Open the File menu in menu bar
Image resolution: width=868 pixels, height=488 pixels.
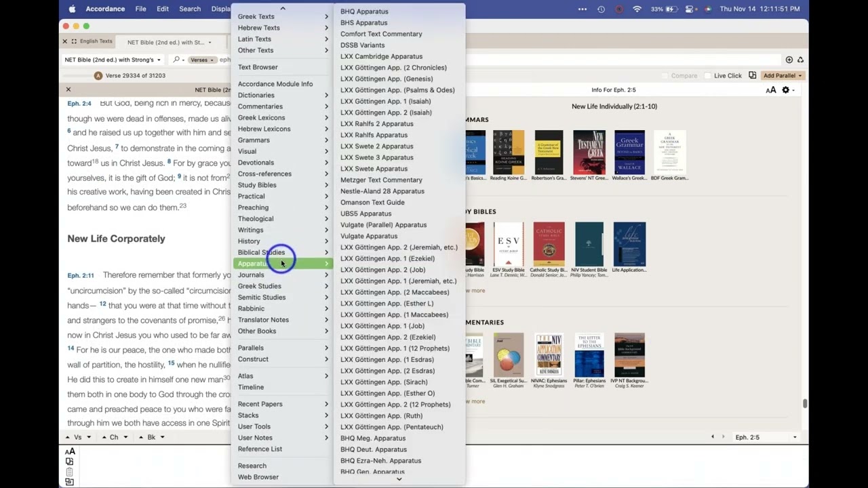[x=140, y=9]
